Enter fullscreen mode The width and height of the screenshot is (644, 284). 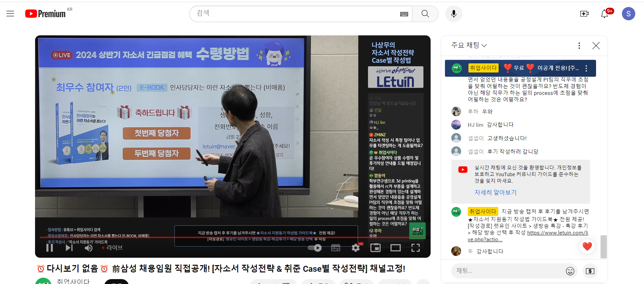click(x=416, y=248)
